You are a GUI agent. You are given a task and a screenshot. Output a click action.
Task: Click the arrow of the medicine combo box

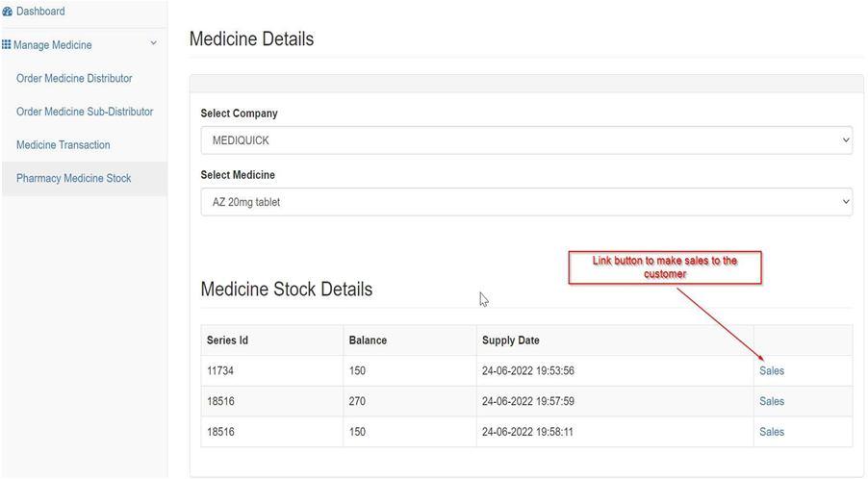(x=845, y=201)
